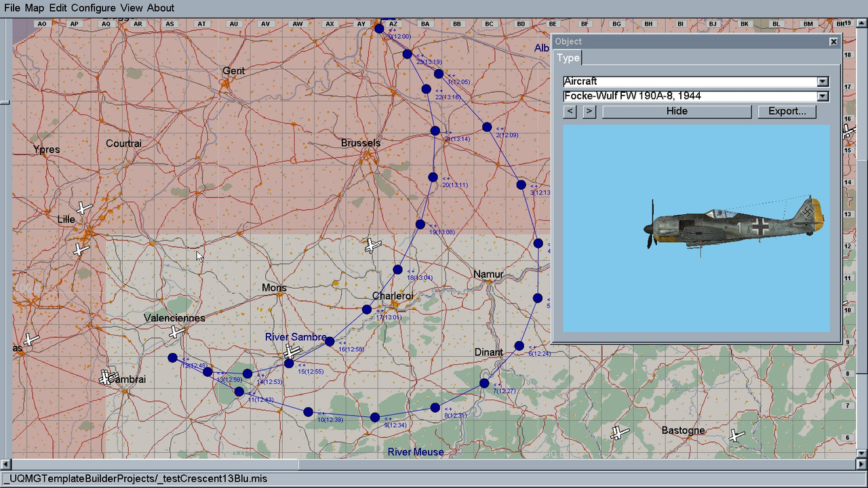Click the left arrow of horizontal scrollbar
868x488 pixels.
(x=6, y=464)
